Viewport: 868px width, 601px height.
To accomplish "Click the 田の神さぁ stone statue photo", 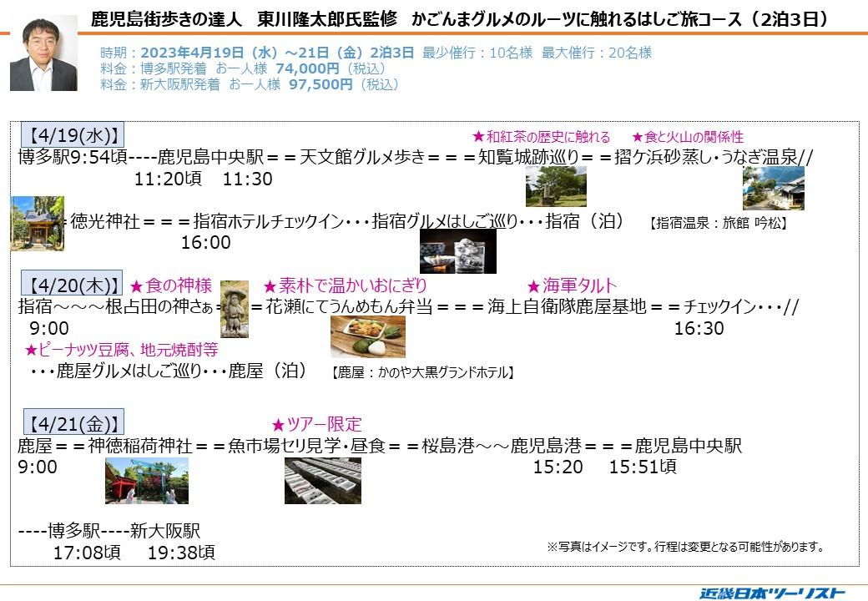I will coord(235,309).
